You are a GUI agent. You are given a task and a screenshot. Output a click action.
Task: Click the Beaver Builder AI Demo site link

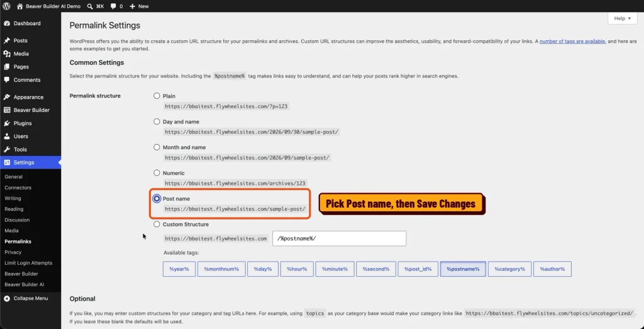tap(53, 6)
